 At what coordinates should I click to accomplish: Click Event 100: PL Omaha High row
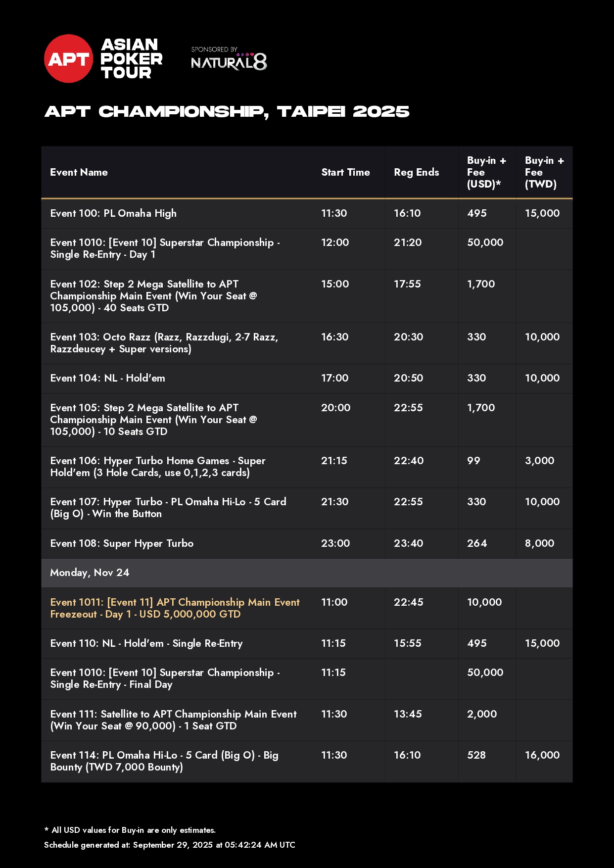[x=113, y=213]
